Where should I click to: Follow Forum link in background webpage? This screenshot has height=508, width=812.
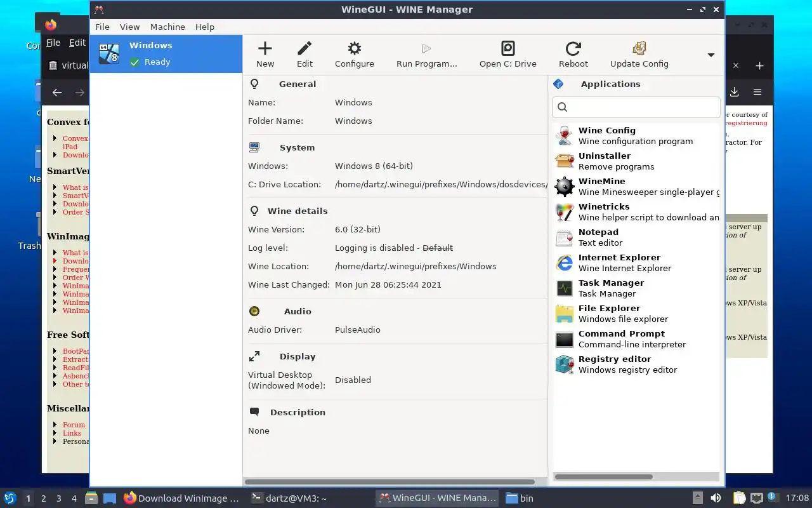point(74,425)
